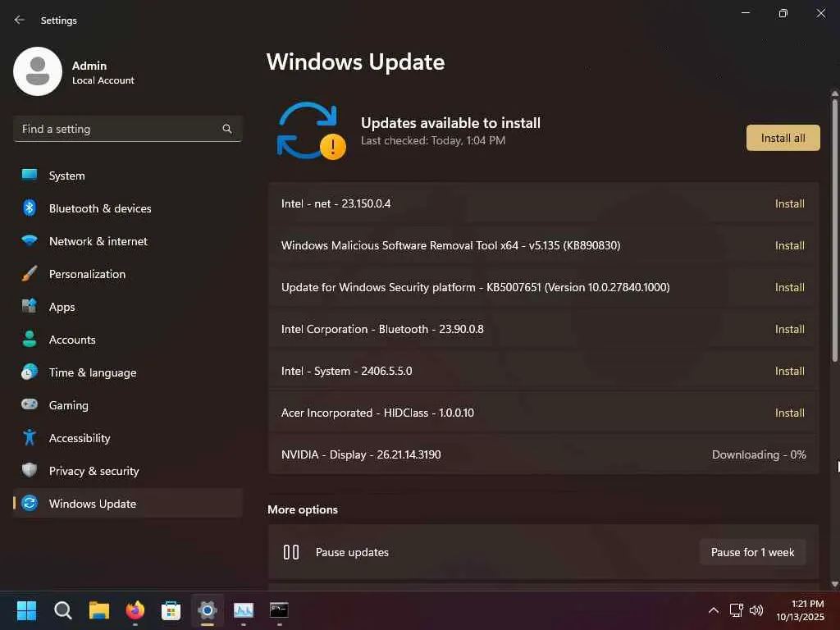The height and width of the screenshot is (630, 840).
Task: Install Intel Corporation Bluetooth 23.90.0.8 update
Action: (x=789, y=329)
